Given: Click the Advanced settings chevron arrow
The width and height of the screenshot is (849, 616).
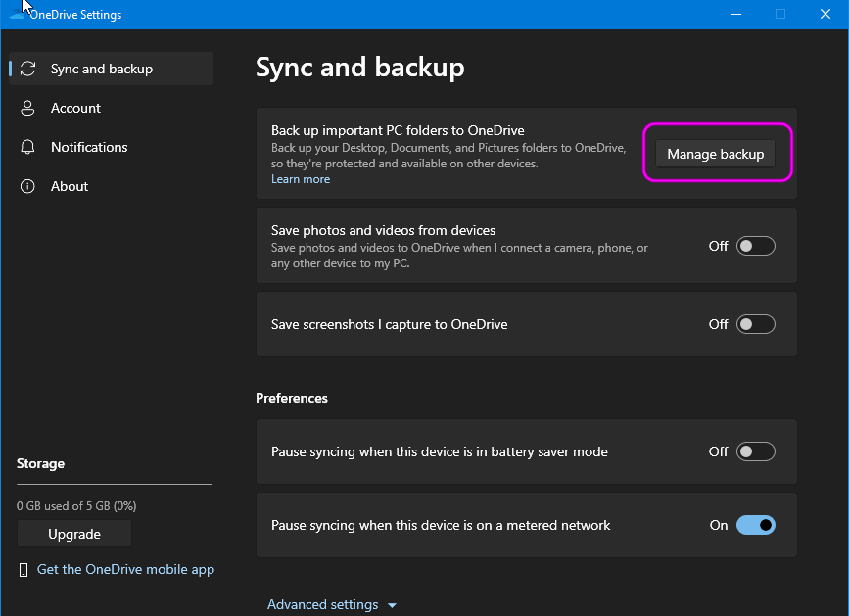Looking at the screenshot, I should [x=392, y=605].
